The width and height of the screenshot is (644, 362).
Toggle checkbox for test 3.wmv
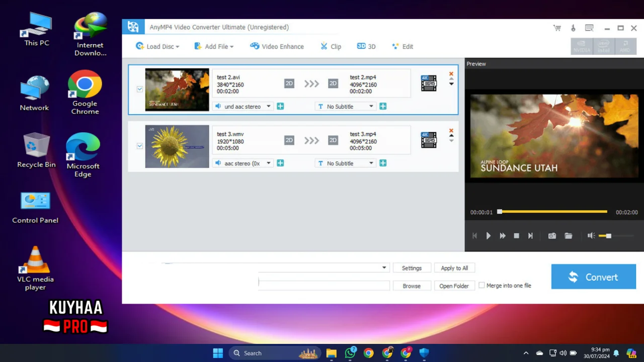click(x=140, y=146)
